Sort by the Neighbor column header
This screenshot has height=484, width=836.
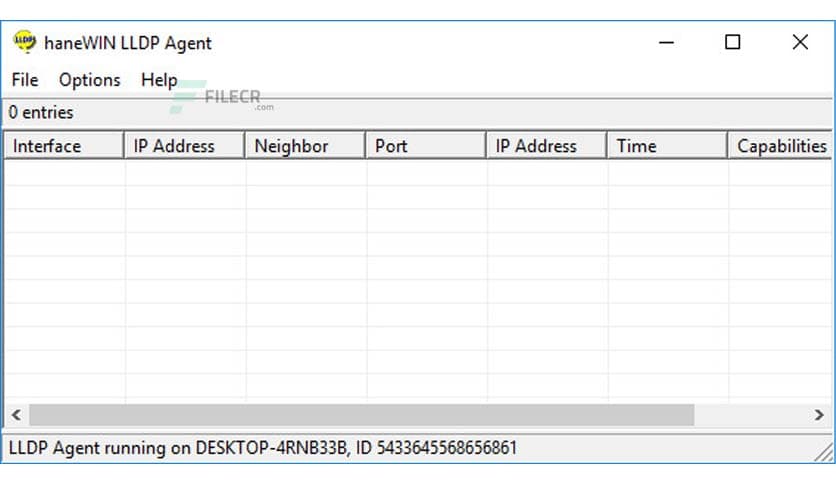tap(305, 146)
